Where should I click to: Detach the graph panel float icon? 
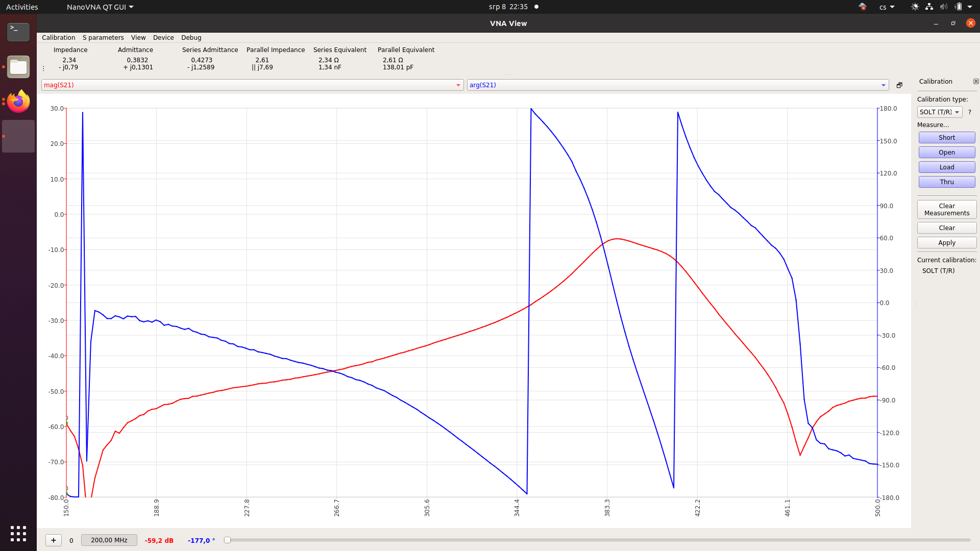point(899,85)
